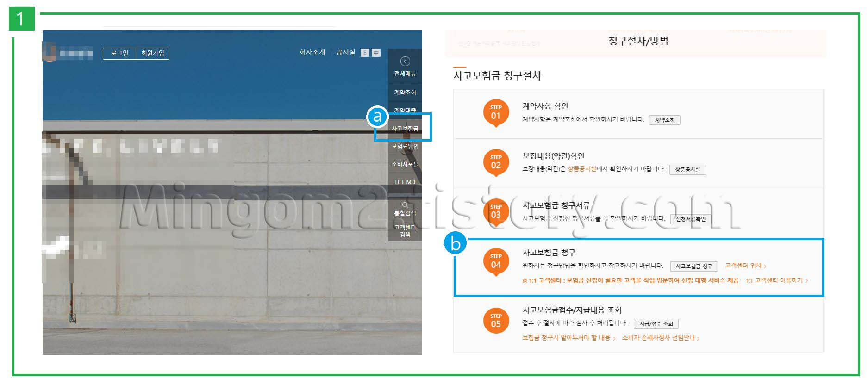Open 보험금 청구시 알아두셔야 할 내용 link
This screenshot has height=384, width=868.
click(x=568, y=338)
